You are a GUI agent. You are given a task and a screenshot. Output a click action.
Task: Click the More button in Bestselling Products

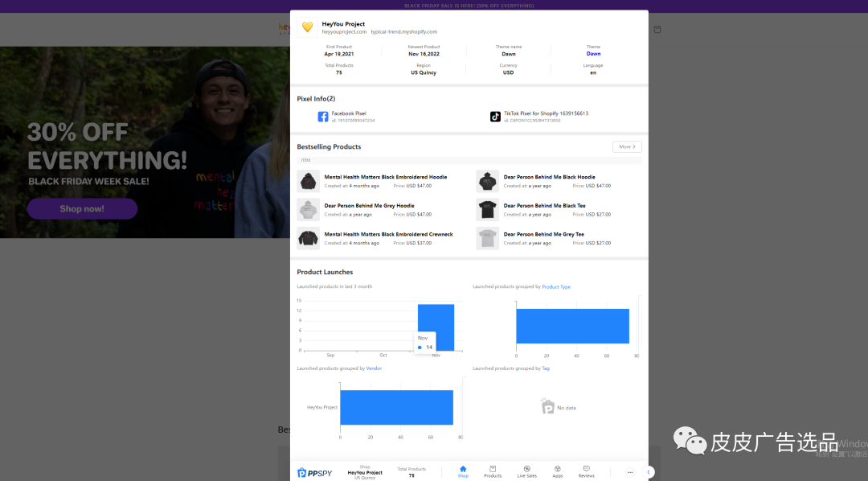627,147
